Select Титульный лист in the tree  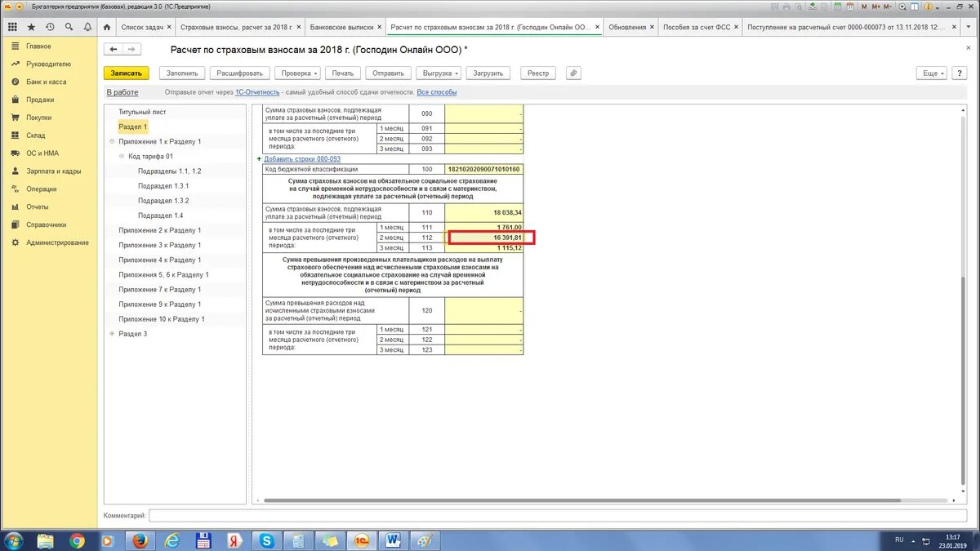142,112
